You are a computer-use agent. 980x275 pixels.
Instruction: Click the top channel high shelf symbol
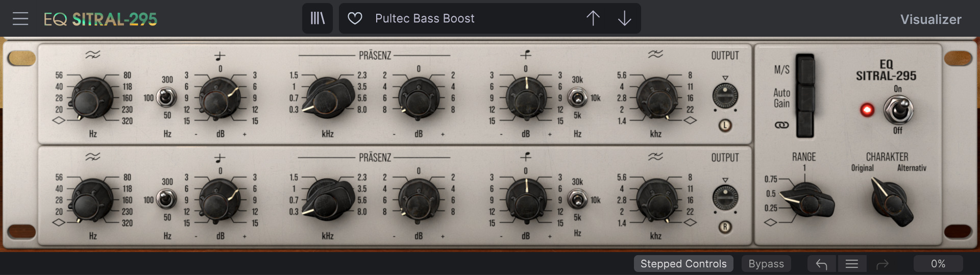click(x=526, y=54)
